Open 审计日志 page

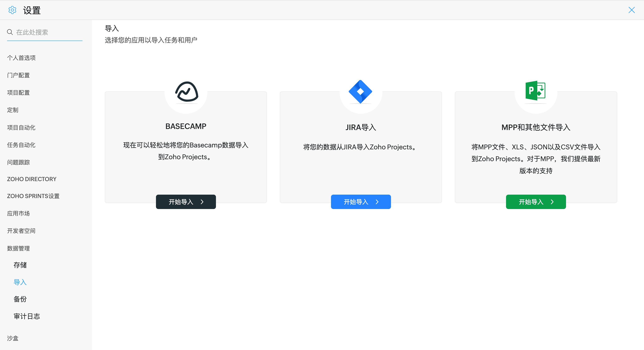pyautogui.click(x=27, y=316)
